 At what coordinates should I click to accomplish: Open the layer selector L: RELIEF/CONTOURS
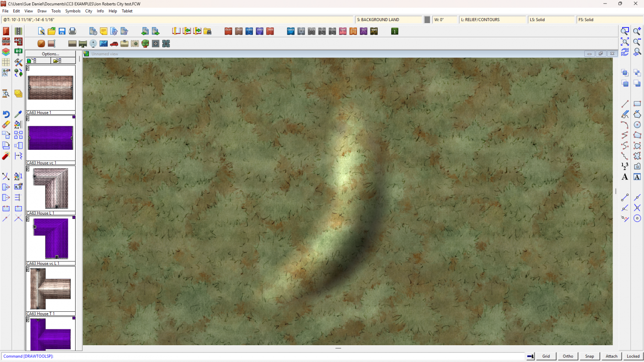pos(492,20)
